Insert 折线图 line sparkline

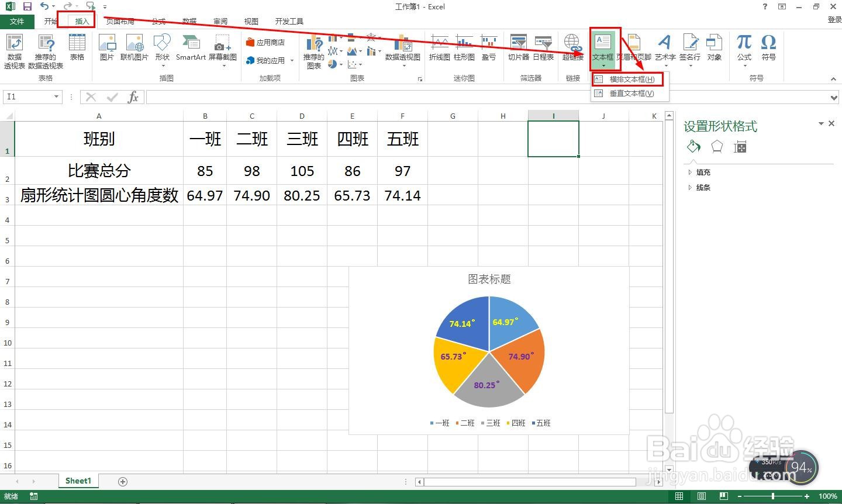tap(440, 47)
